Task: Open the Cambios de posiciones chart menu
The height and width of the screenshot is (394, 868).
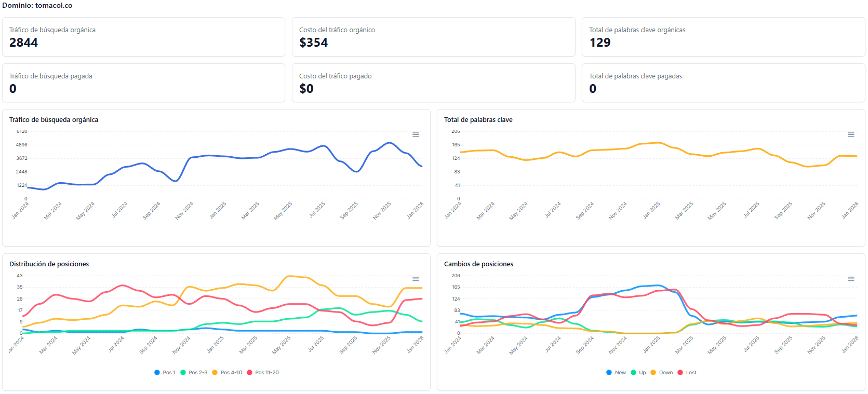Action: [851, 279]
